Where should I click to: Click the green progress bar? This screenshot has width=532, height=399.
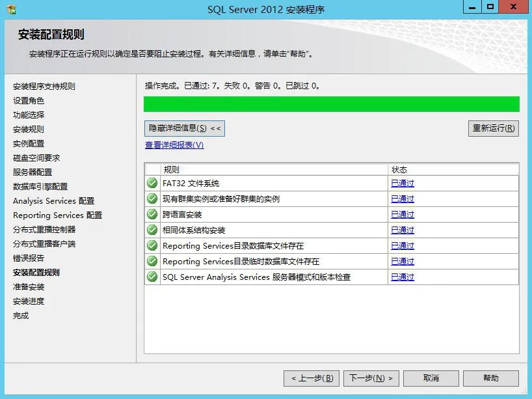coord(332,104)
